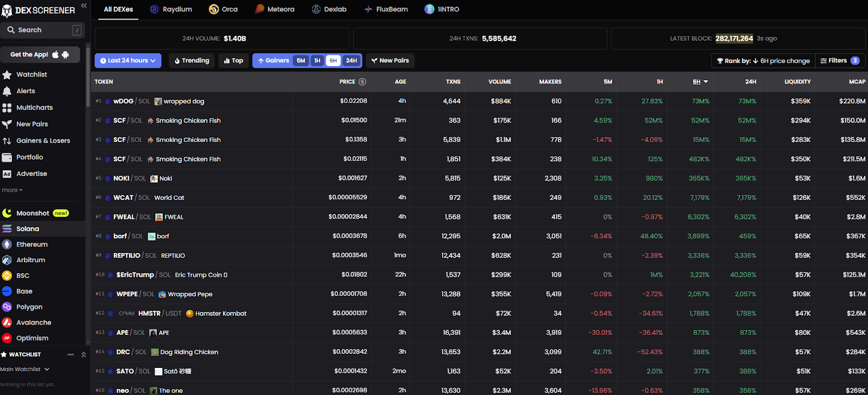Click the Dexlab DEX logo icon

point(316,9)
